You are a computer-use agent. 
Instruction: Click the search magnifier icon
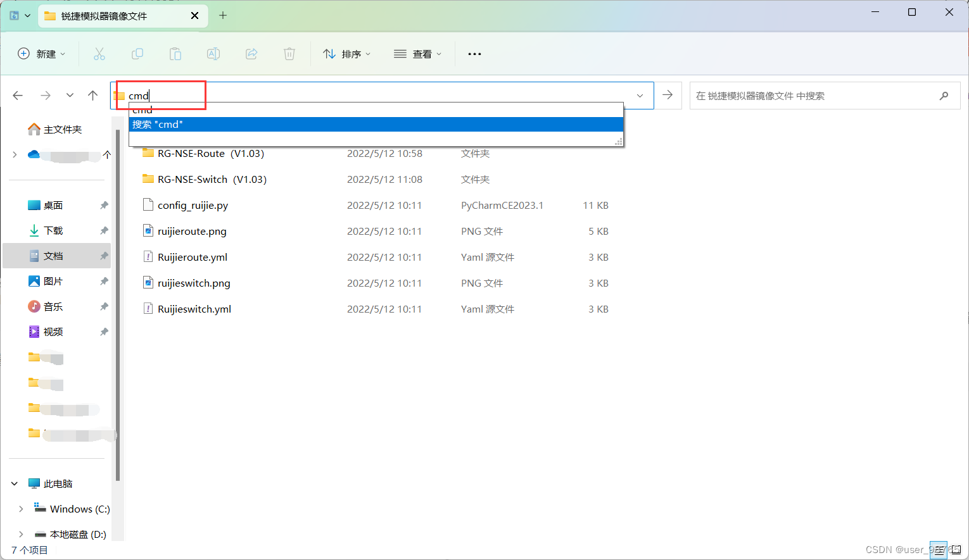pos(944,96)
